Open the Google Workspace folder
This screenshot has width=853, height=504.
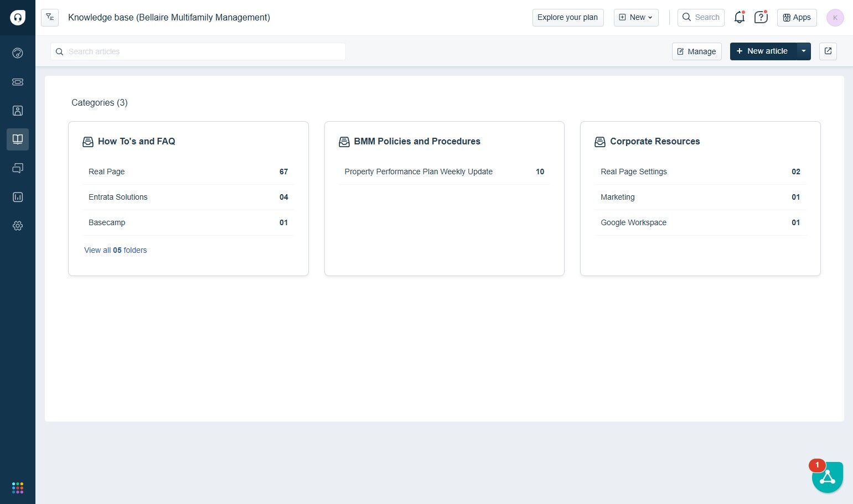point(700,222)
